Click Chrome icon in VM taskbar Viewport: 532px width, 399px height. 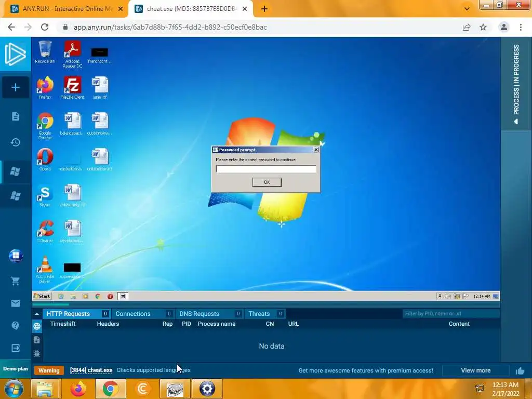coord(98,296)
